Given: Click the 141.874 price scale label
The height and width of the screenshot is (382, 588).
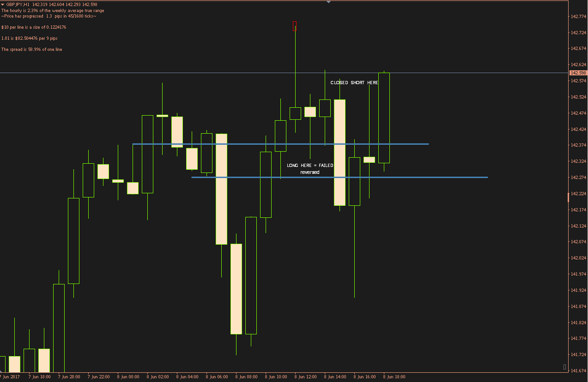Looking at the screenshot, I should (x=578, y=307).
